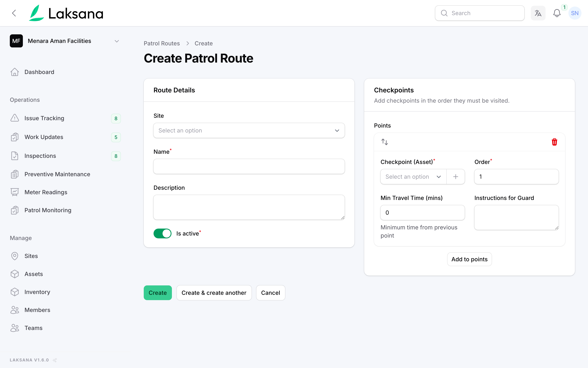Click the Work Updates clipboard icon
Image resolution: width=588 pixels, height=368 pixels.
click(14, 137)
